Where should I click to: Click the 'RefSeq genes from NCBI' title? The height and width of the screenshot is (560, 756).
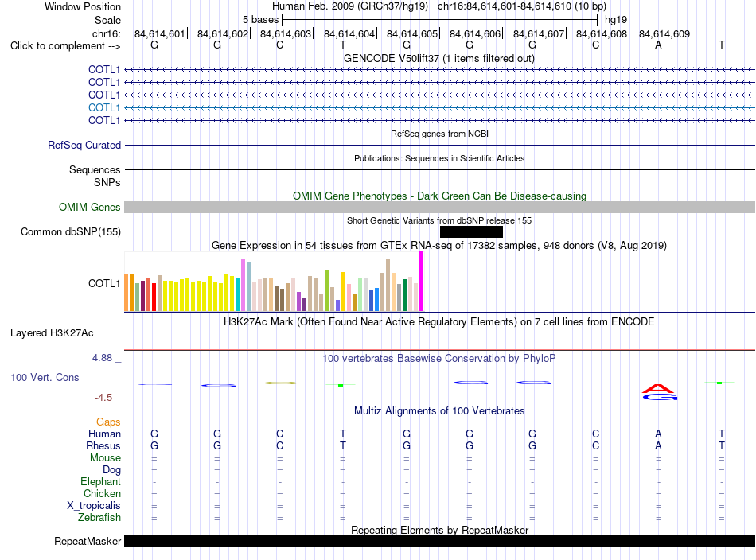(439, 134)
